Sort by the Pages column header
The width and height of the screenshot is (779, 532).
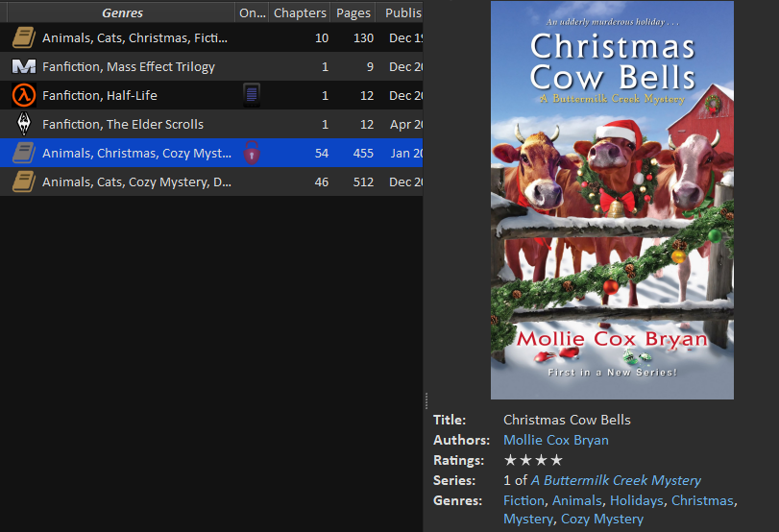[x=353, y=13]
